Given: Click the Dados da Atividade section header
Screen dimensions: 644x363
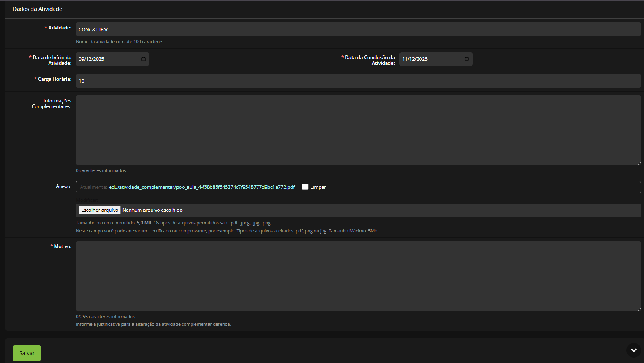Looking at the screenshot, I should (x=37, y=9).
